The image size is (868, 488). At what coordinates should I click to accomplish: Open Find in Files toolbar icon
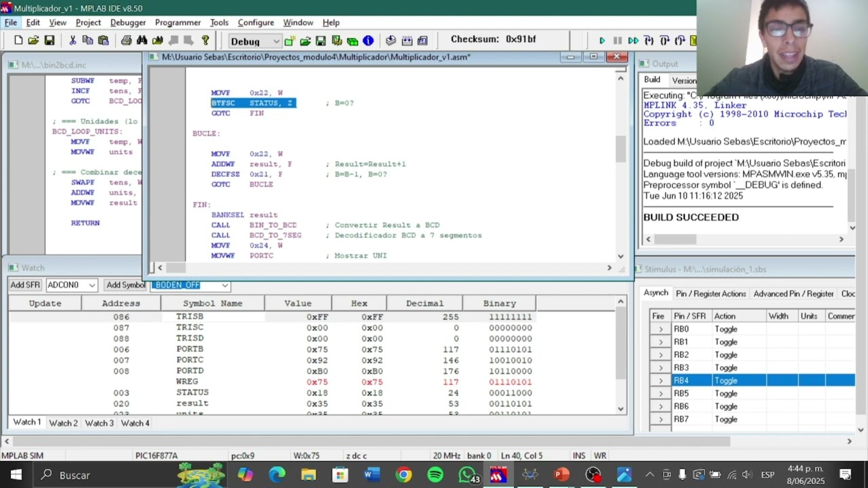157,41
